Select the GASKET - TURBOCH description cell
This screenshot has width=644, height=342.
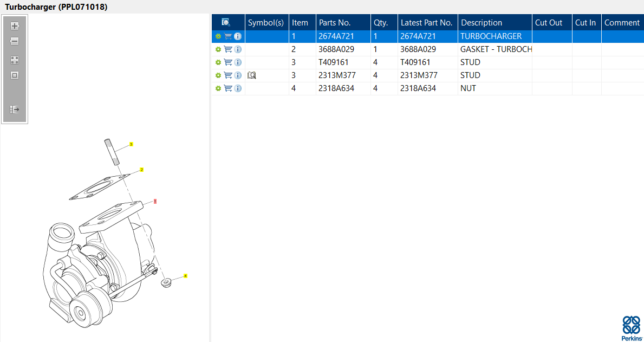pyautogui.click(x=496, y=49)
